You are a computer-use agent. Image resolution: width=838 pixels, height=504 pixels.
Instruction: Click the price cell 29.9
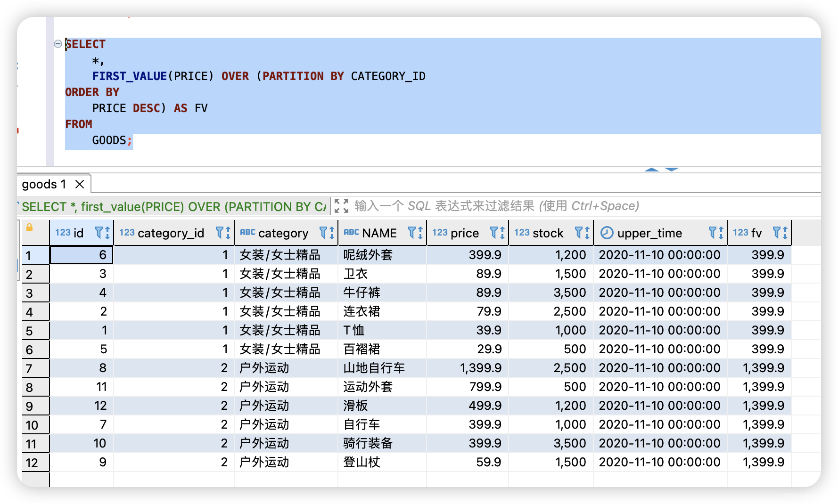(468, 349)
